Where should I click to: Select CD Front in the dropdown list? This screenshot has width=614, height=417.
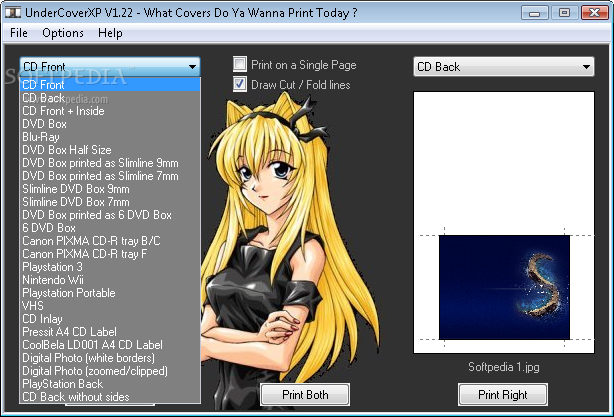(110, 85)
